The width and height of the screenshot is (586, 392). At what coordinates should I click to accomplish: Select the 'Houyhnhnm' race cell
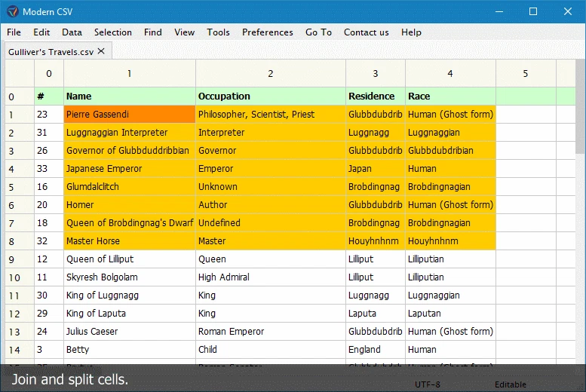coord(450,241)
